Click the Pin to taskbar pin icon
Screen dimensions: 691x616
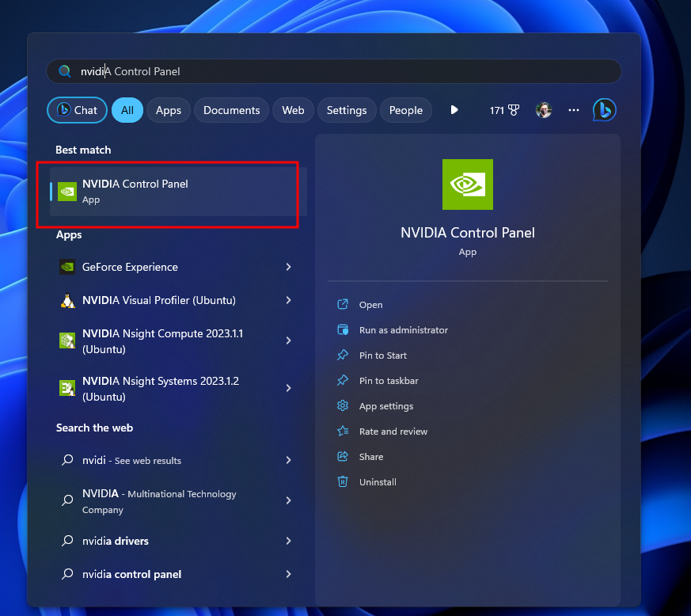coord(343,380)
